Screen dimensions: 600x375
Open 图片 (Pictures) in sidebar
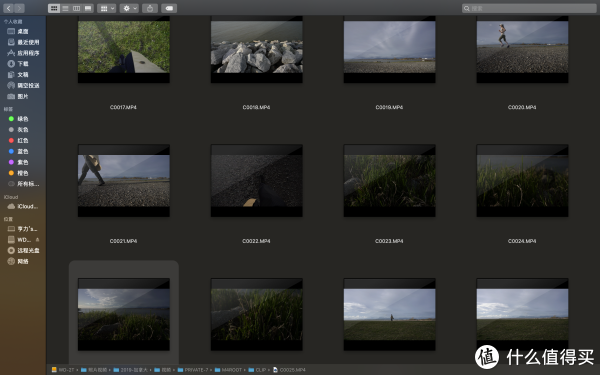23,96
